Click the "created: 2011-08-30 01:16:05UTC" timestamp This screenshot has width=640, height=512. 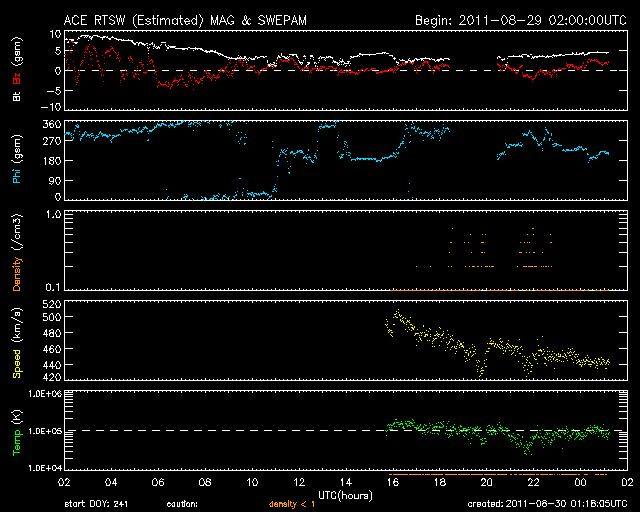pyautogui.click(x=547, y=504)
